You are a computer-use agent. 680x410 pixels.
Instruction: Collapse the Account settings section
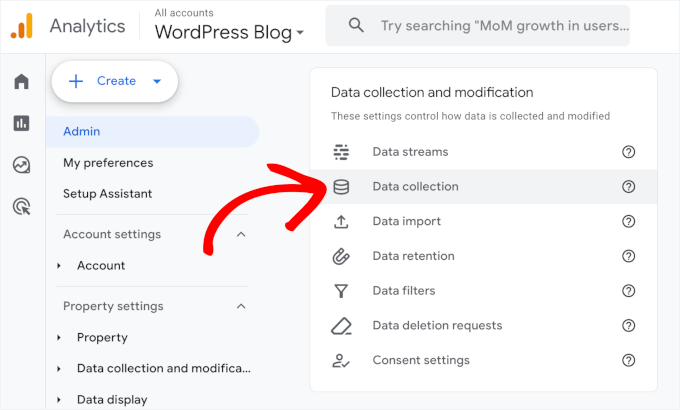241,234
